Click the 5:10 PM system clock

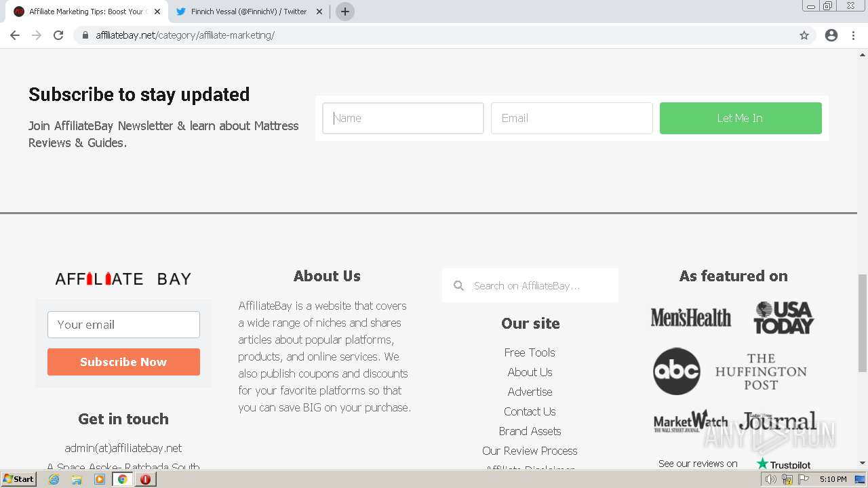pyautogui.click(x=833, y=479)
